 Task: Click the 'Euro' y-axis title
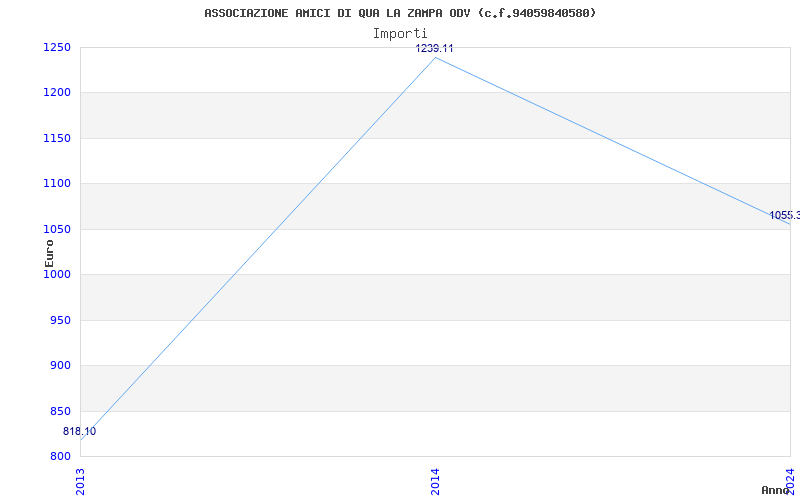click(49, 253)
